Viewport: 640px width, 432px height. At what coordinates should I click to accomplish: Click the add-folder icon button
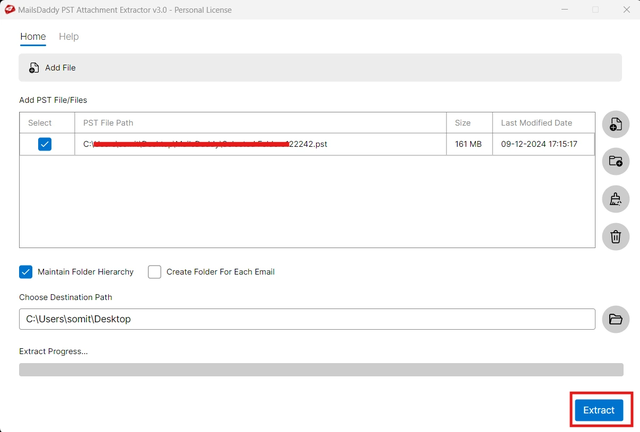point(616,161)
